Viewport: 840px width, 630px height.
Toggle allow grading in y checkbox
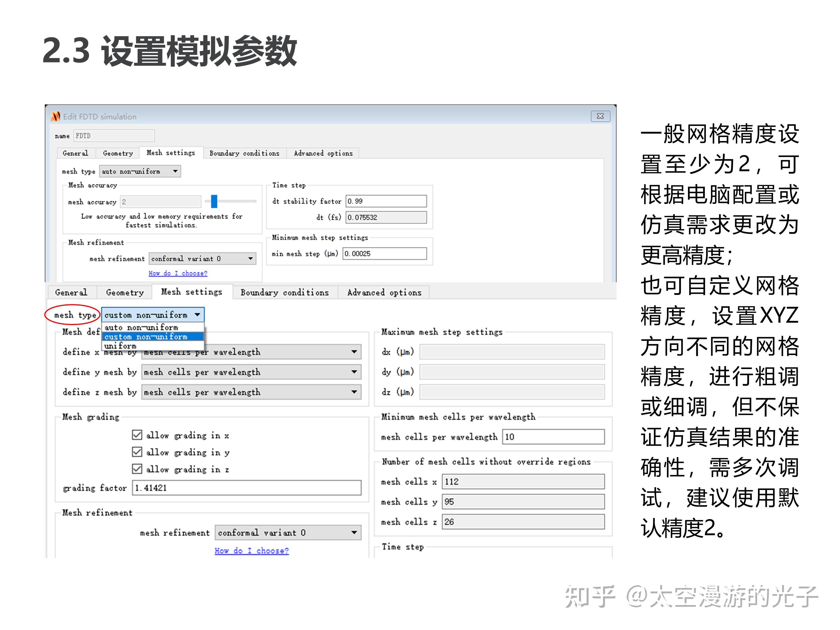pos(137,452)
